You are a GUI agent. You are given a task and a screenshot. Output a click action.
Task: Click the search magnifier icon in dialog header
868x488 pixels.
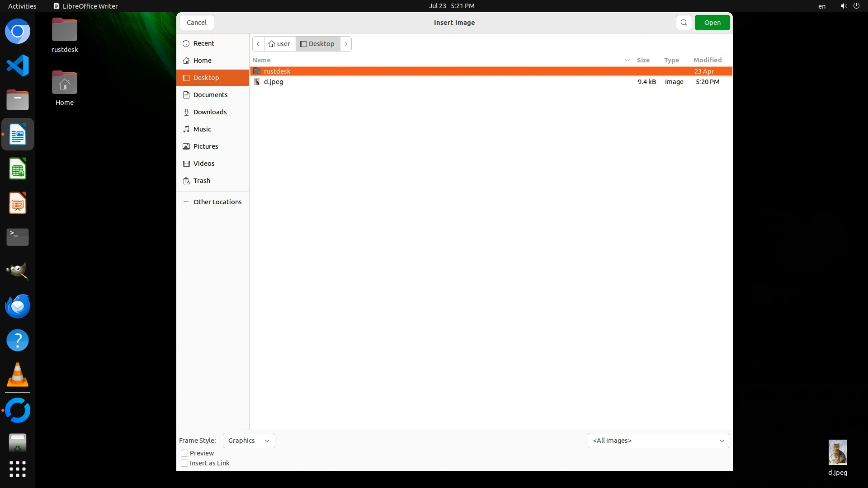coord(684,23)
